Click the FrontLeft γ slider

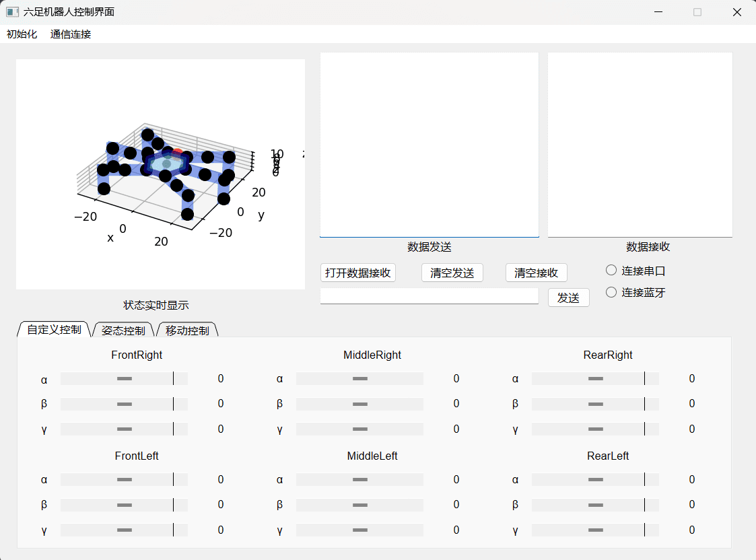(124, 530)
